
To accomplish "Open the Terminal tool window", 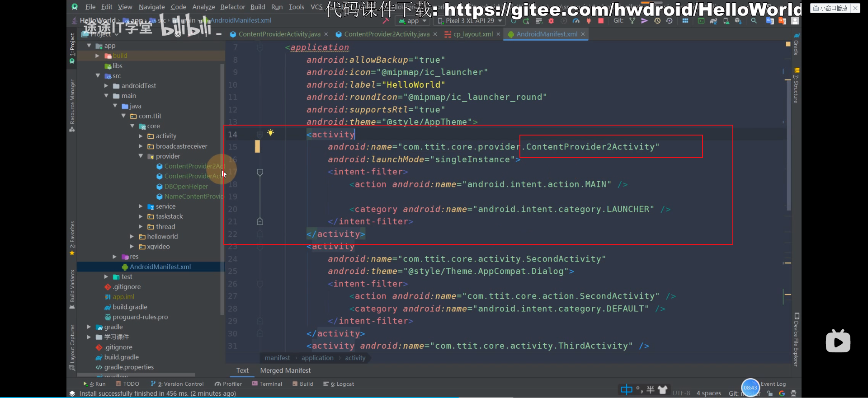I will (x=267, y=384).
